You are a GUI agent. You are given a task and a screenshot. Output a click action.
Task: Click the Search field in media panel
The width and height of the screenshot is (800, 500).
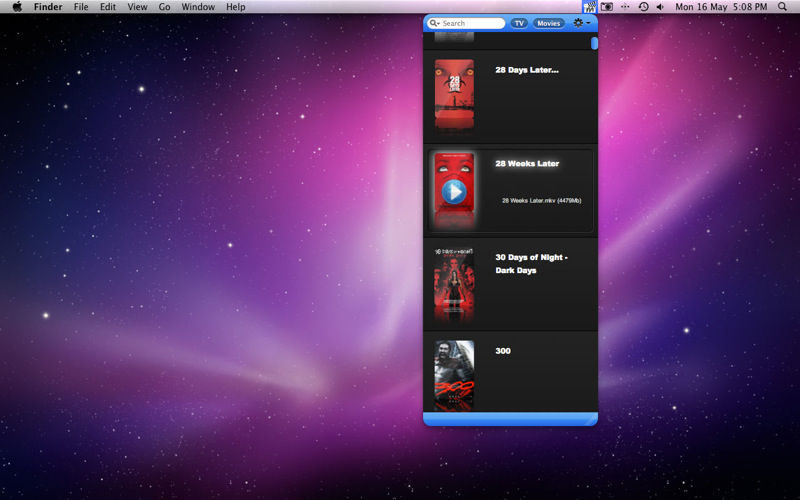point(466,23)
